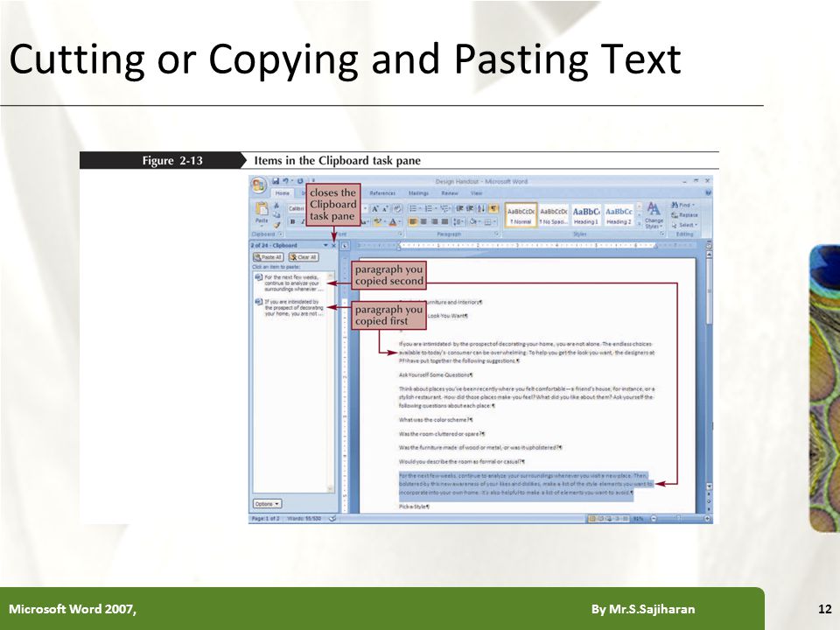Click the Paste All button

pyautogui.click(x=268, y=257)
